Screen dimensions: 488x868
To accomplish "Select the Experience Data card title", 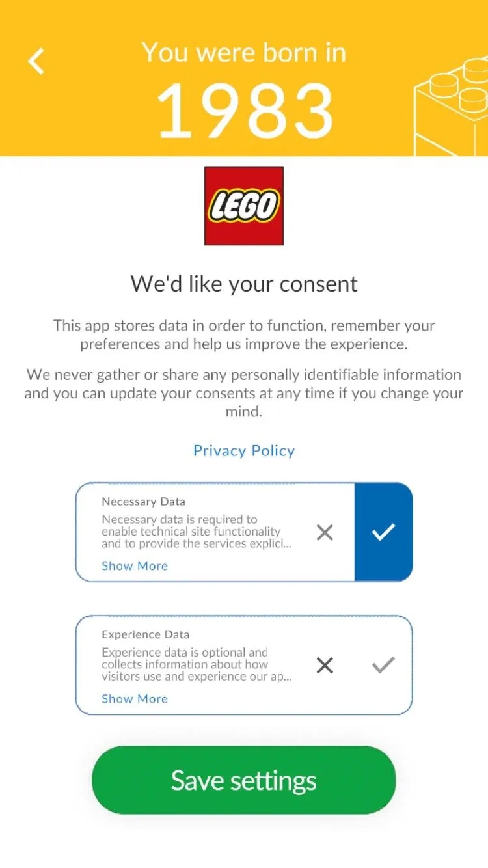I will (146, 634).
